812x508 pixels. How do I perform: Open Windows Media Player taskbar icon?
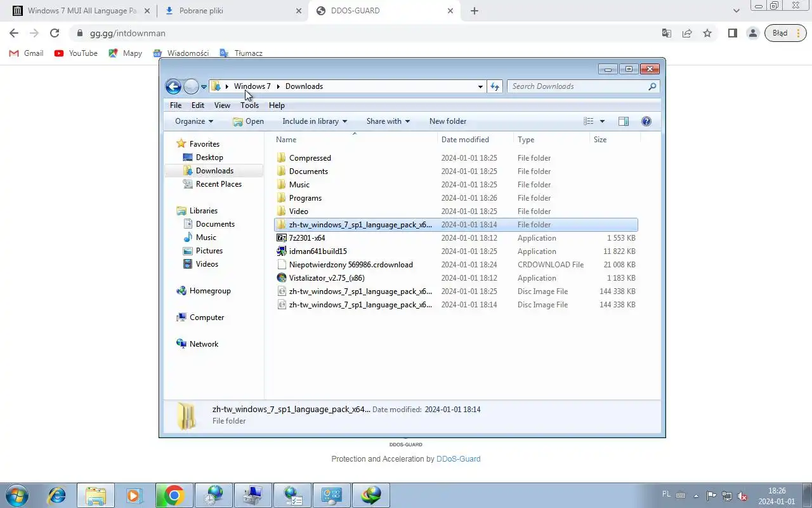134,495
